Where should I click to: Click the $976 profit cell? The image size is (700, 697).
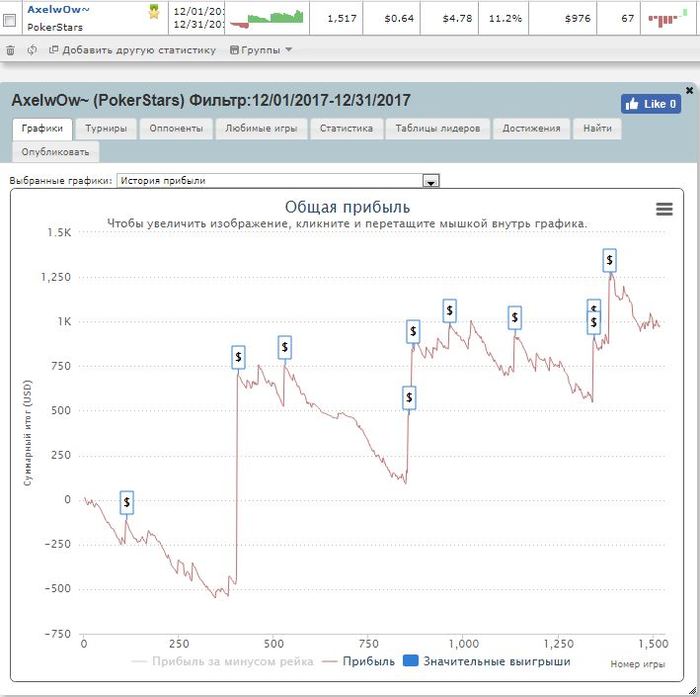click(562, 18)
